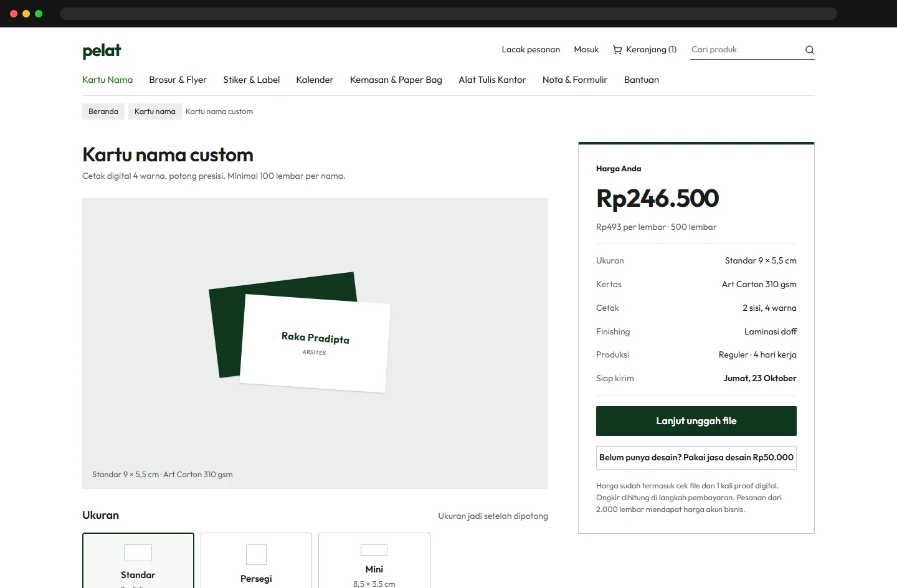Open the Kartu Nama menu
Viewport: 897px width, 588px height.
(107, 80)
